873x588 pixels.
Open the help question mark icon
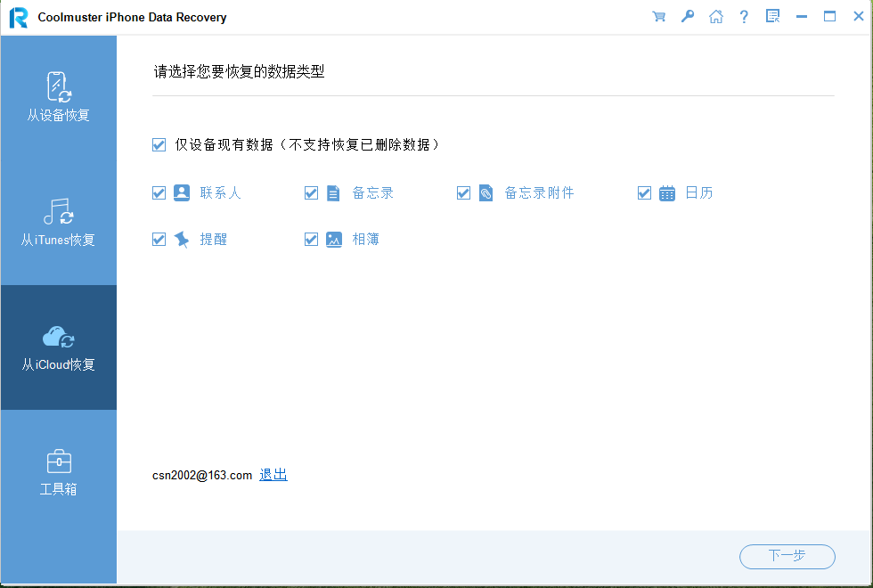click(x=744, y=17)
